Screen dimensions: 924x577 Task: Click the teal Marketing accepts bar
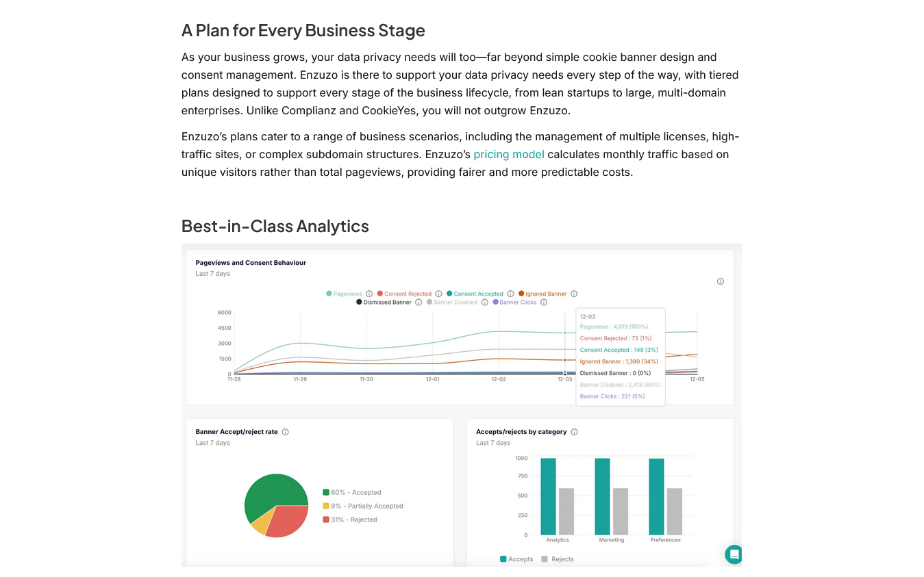click(x=602, y=496)
